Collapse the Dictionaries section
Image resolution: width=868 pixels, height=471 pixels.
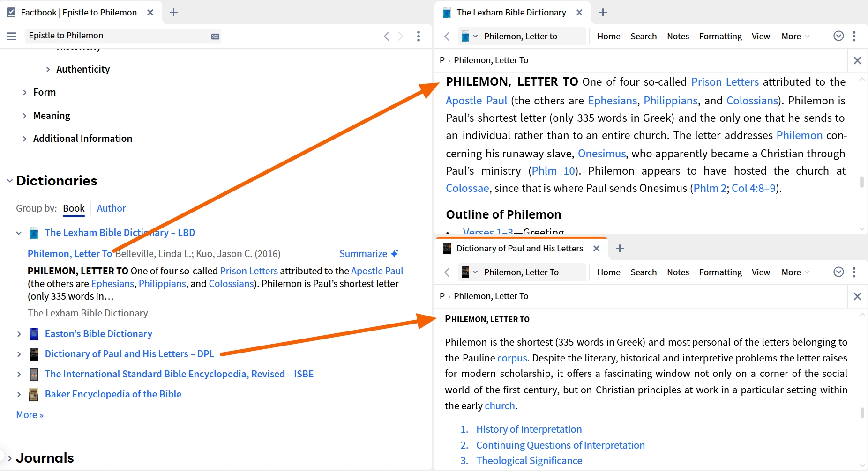pos(9,181)
